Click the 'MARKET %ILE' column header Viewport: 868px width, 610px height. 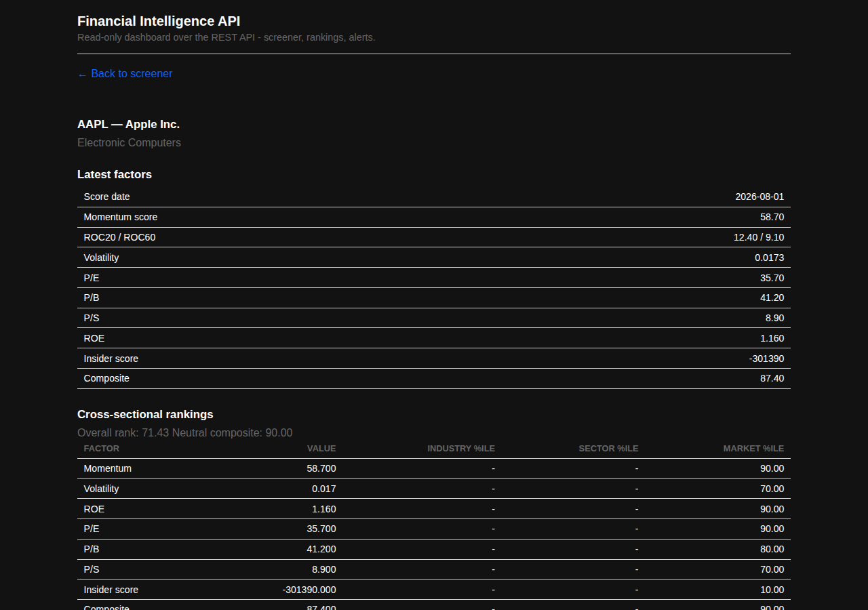coord(753,449)
